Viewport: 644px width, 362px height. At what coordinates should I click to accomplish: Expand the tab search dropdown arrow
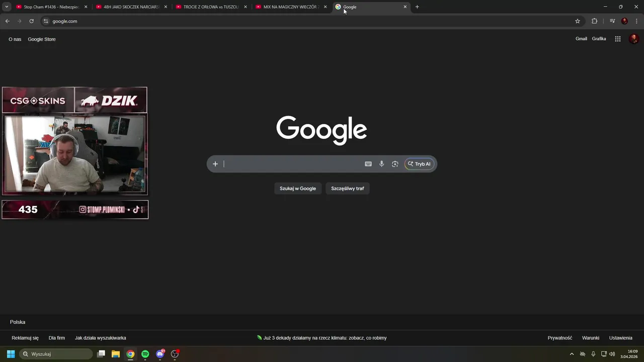7,7
